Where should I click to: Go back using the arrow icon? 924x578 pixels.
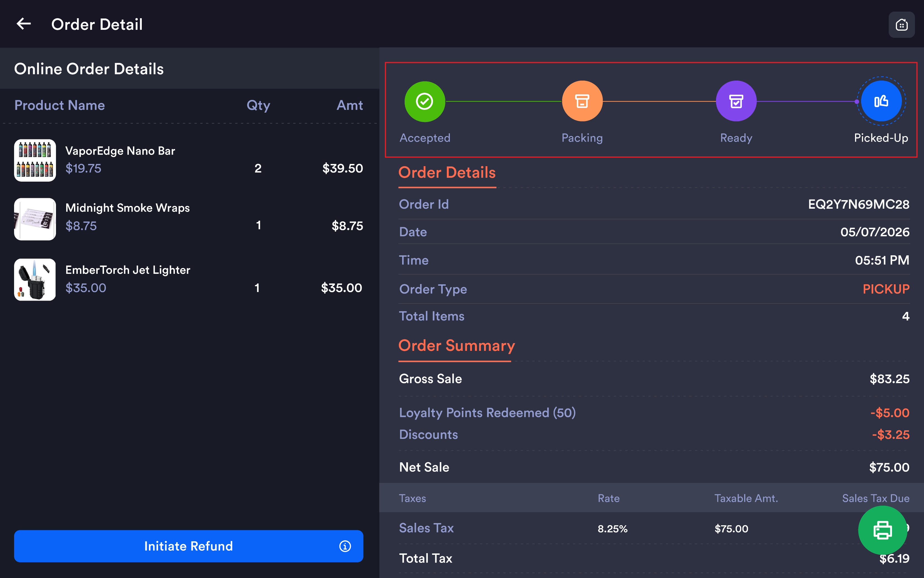coord(24,24)
